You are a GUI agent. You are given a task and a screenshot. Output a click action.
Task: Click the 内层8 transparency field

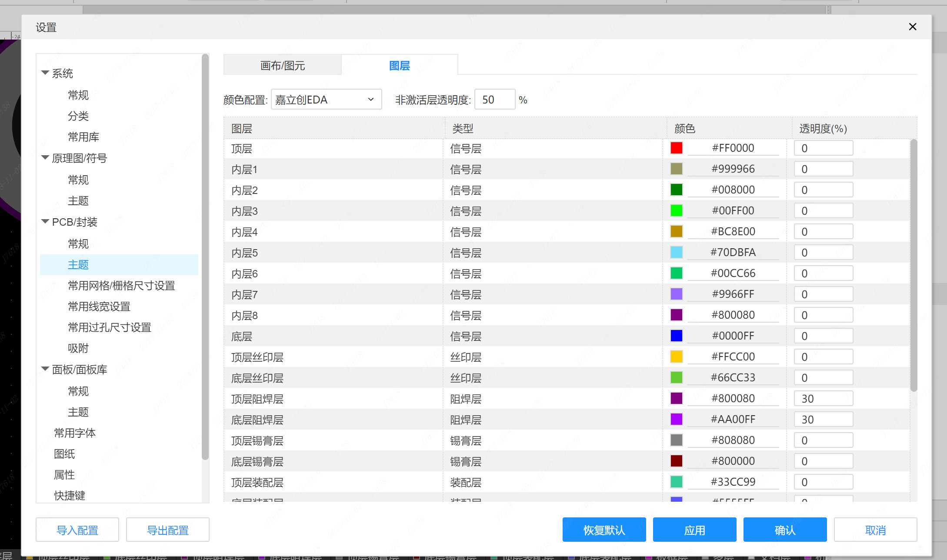tap(824, 315)
